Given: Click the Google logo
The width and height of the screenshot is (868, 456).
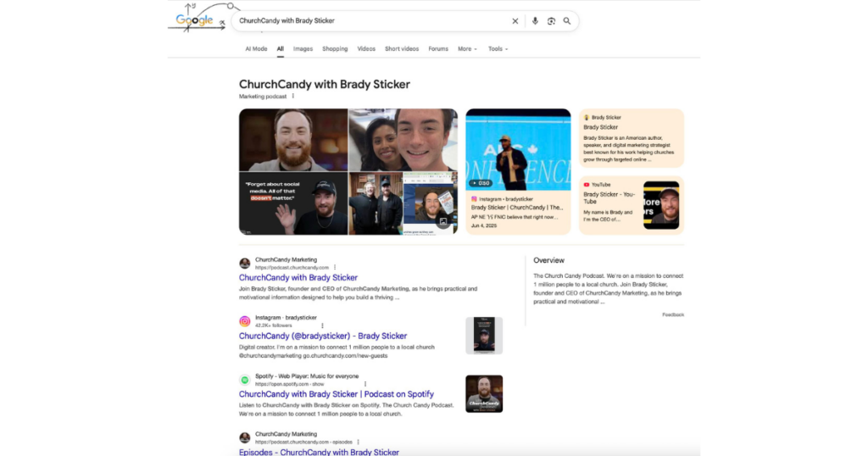Looking at the screenshot, I should (x=194, y=20).
